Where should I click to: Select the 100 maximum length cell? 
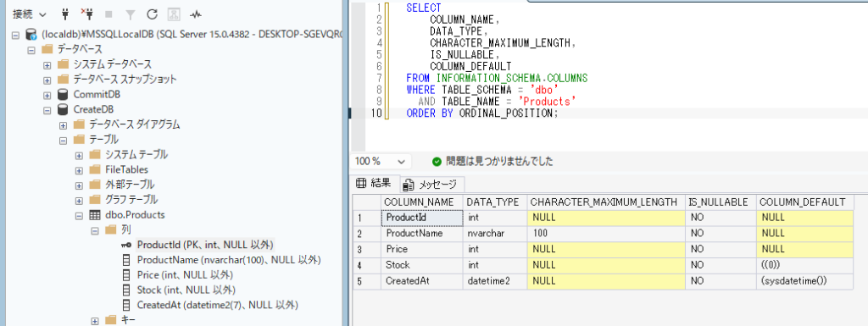(606, 233)
